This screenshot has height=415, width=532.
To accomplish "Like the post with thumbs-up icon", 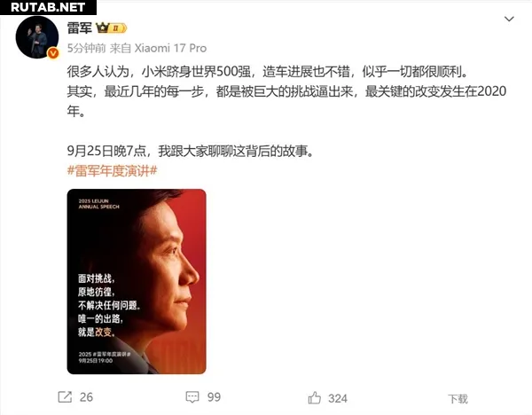I will tap(314, 397).
